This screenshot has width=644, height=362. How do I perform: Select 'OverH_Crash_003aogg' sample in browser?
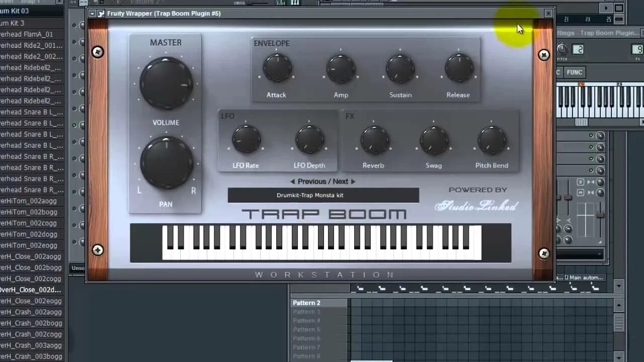pyautogui.click(x=31, y=345)
